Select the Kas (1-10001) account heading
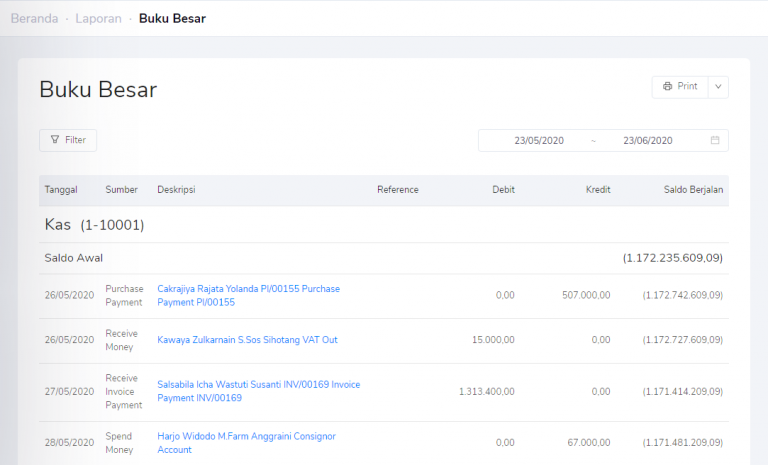 pos(94,225)
